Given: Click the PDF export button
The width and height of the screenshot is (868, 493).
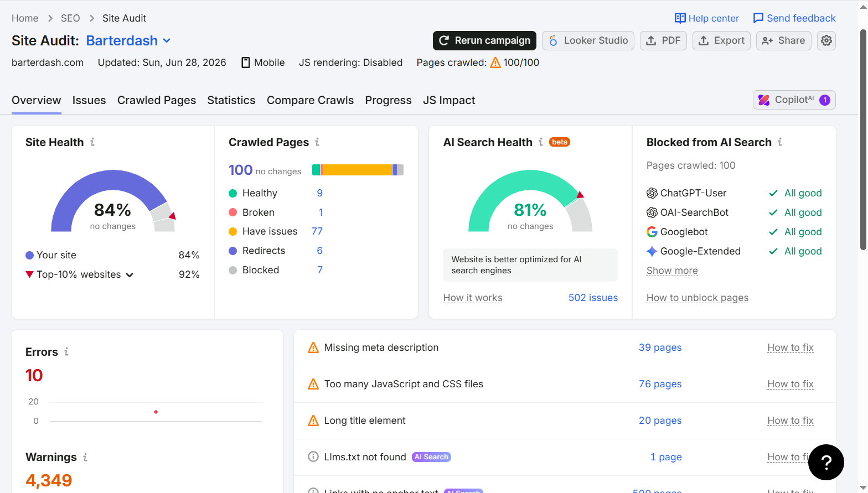Looking at the screenshot, I should point(663,40).
